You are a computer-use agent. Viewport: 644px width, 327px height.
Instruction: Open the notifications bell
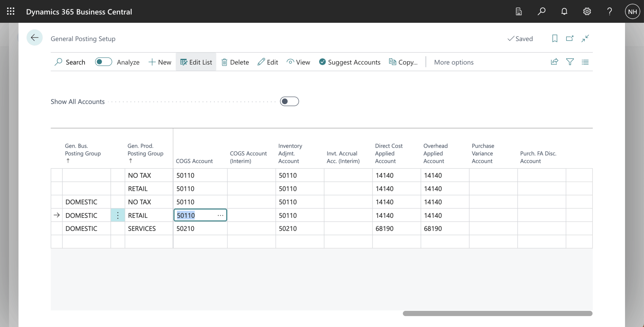tap(564, 12)
